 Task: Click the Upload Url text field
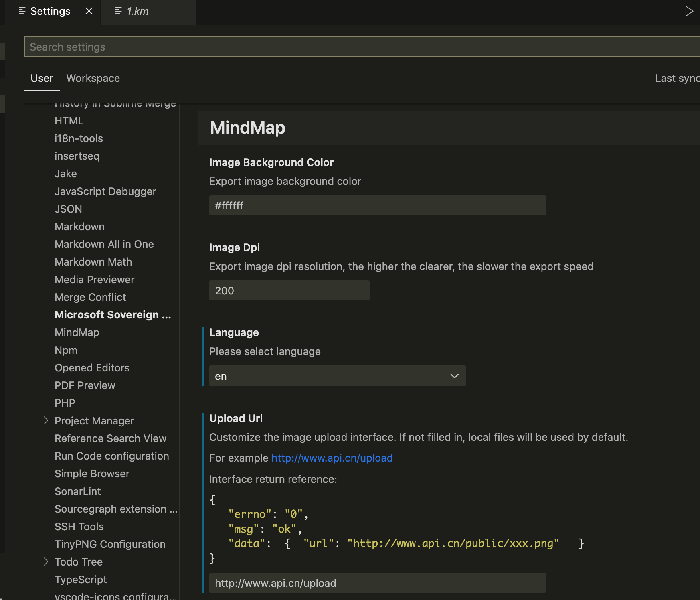coord(377,583)
